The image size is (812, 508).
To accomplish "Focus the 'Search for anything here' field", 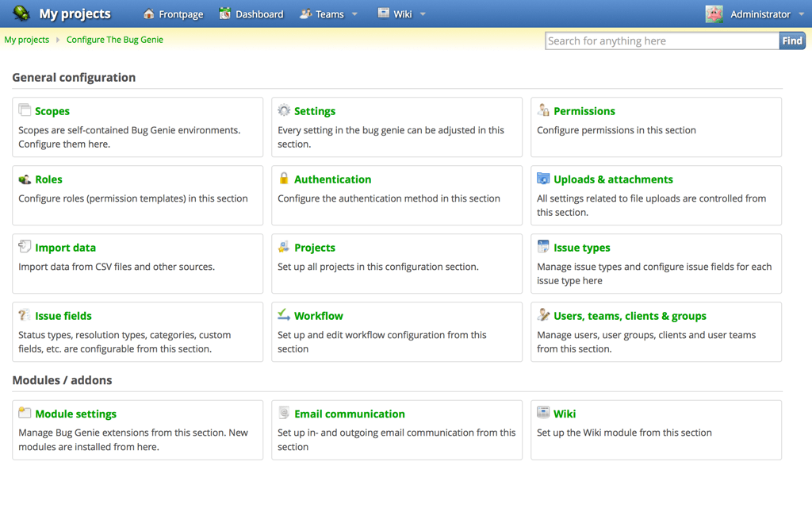I will click(661, 40).
